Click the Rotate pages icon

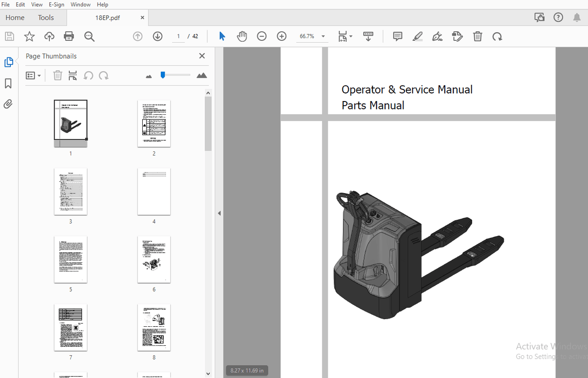pos(497,36)
